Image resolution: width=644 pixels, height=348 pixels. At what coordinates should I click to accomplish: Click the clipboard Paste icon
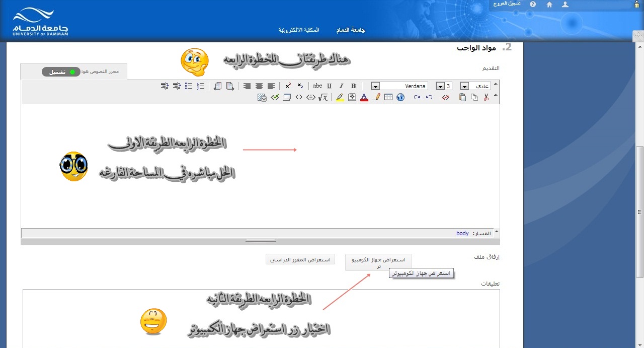462,97
